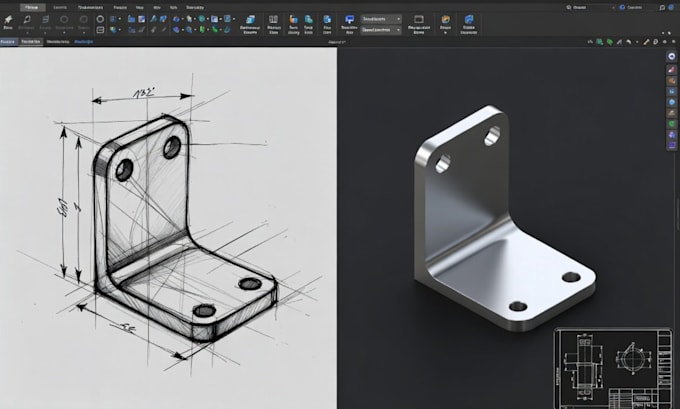Click the undo arrow in the viewport toolbar
This screenshot has width=680, height=409.
[628, 42]
